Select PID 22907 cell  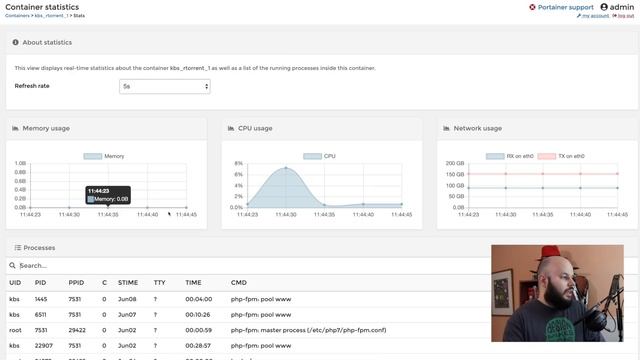click(44, 346)
